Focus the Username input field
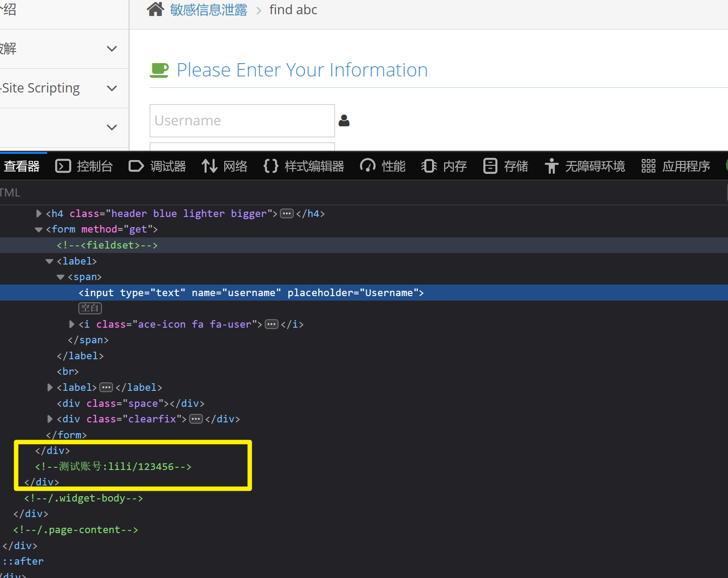The image size is (728, 578). point(242,120)
